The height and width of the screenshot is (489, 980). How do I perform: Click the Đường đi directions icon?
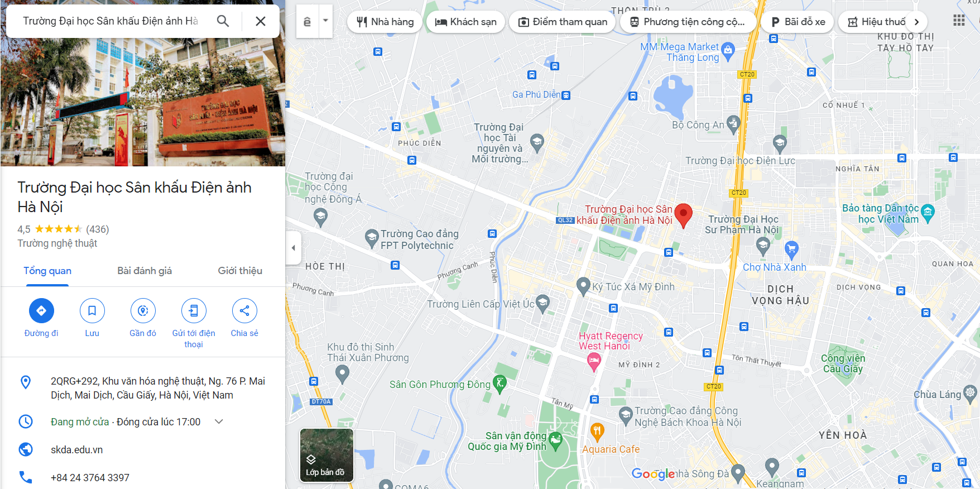point(41,311)
